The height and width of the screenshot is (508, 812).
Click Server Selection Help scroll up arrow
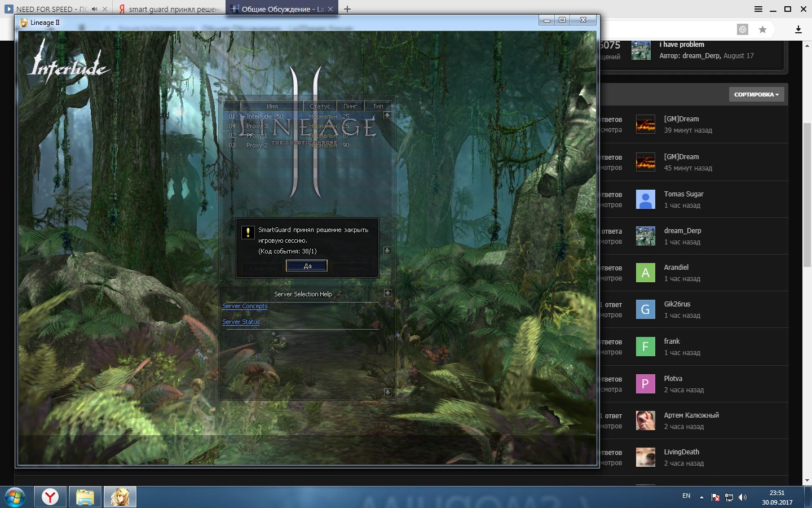tap(387, 293)
